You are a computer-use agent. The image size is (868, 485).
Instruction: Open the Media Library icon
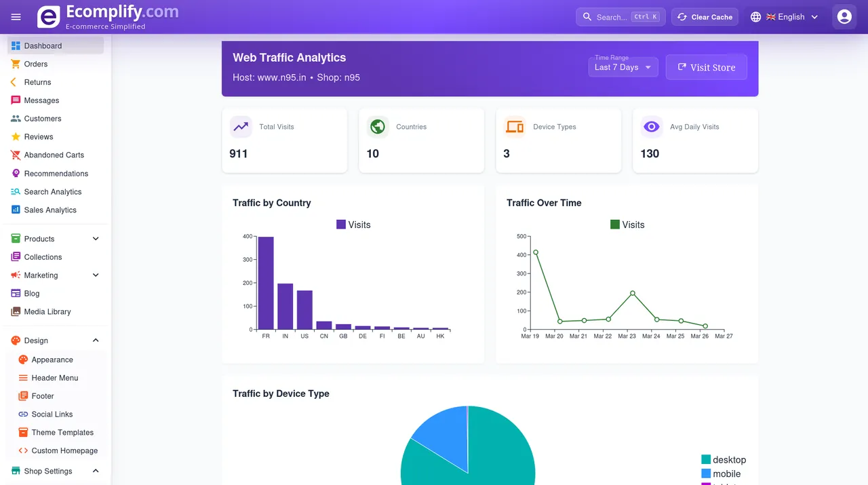pyautogui.click(x=16, y=311)
